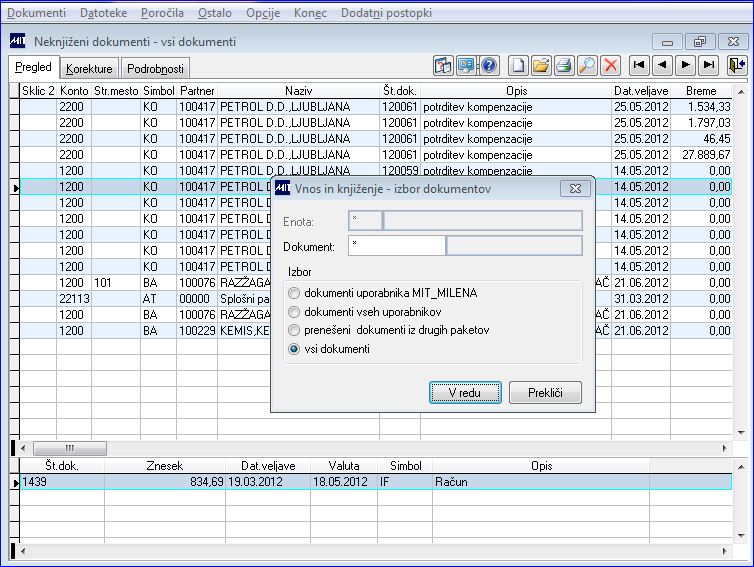
Task: Open the context help icon in the toolbar
Action: pyautogui.click(x=443, y=65)
